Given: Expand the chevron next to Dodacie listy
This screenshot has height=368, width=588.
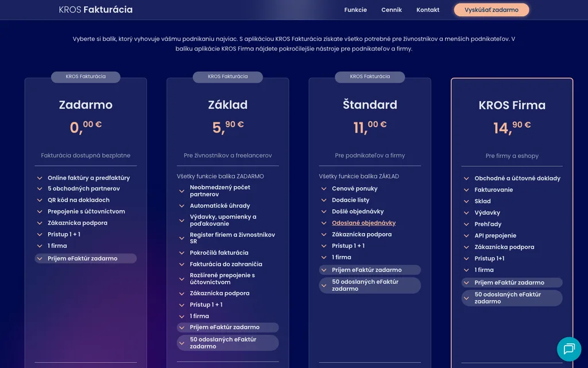Looking at the screenshot, I should tap(324, 200).
